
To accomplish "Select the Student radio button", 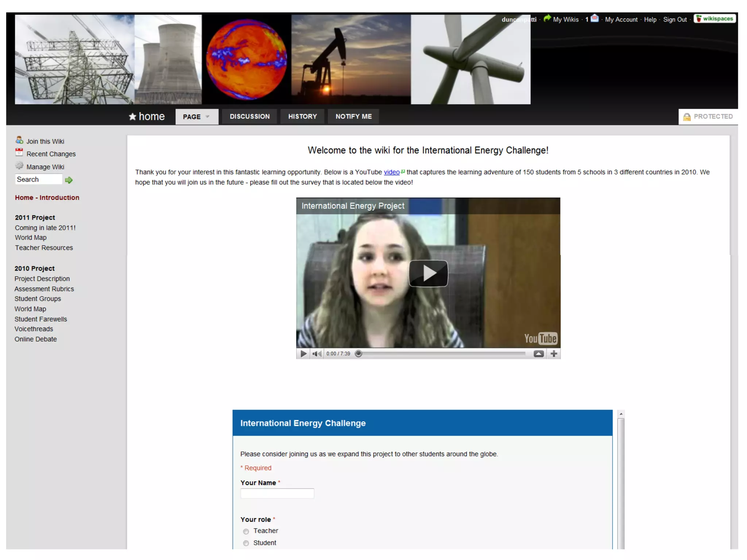I will [246, 543].
